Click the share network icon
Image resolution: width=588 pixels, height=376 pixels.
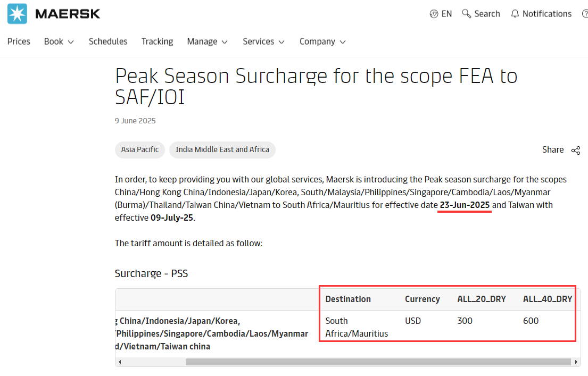(576, 151)
